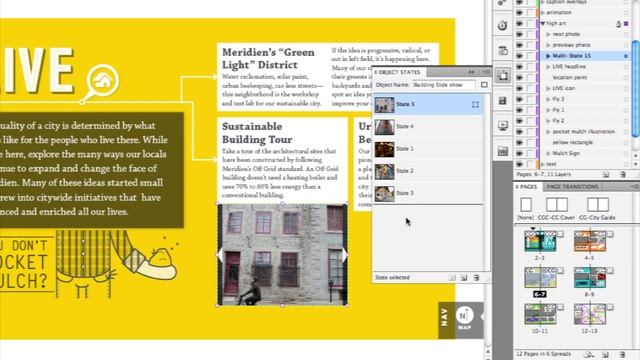Open the Buttons panel icon in dock
The width and height of the screenshot is (640, 360).
[502, 51]
